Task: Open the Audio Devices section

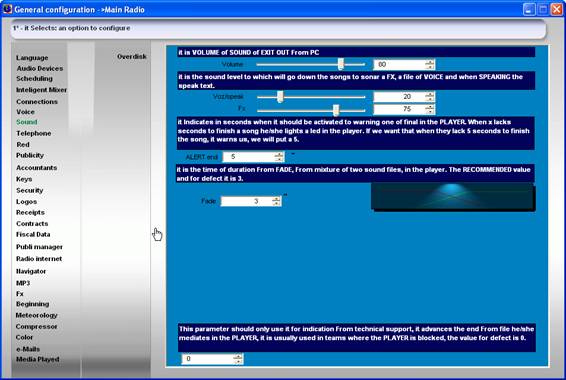Action: (x=40, y=68)
